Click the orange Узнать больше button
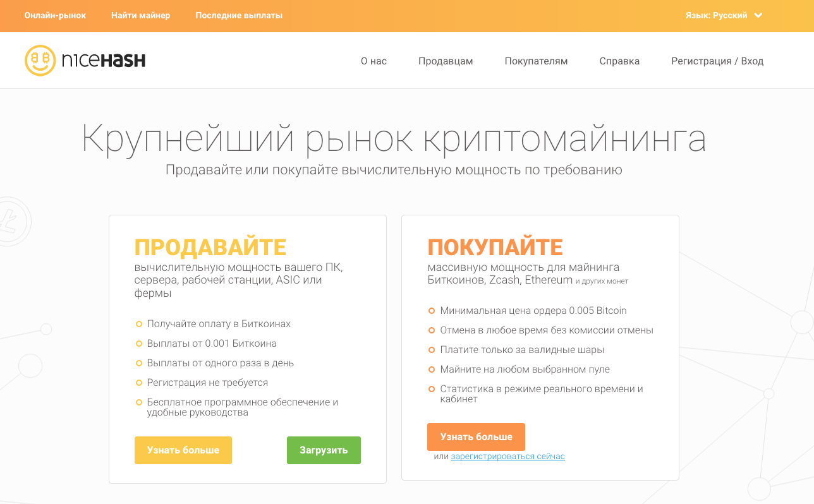The height and width of the screenshot is (504, 814). tap(476, 437)
